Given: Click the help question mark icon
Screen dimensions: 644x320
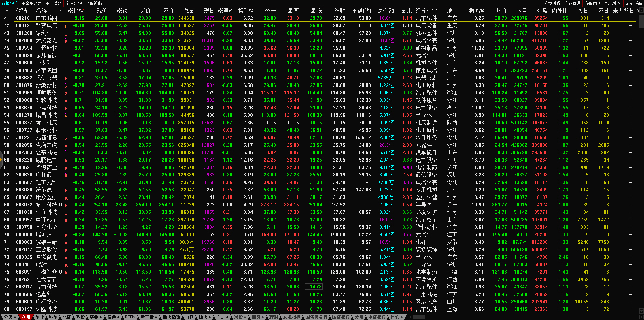Looking at the screenshot, I should coord(638,11).
